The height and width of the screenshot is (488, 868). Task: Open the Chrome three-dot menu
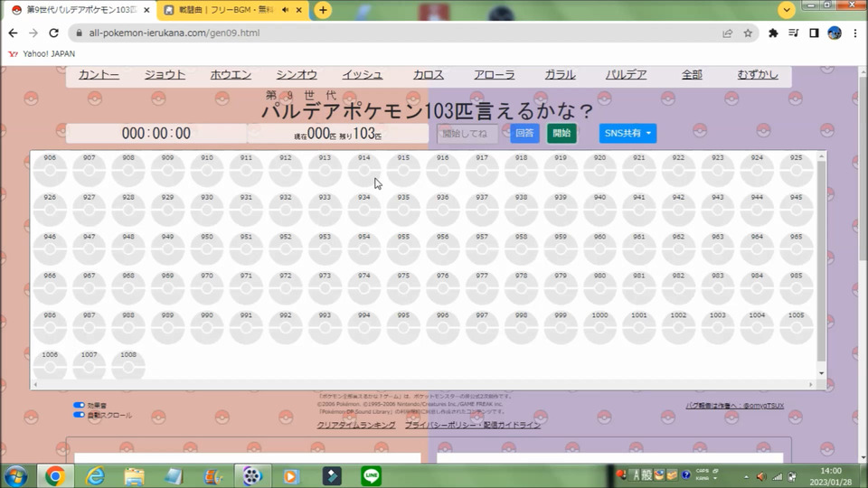(x=855, y=33)
